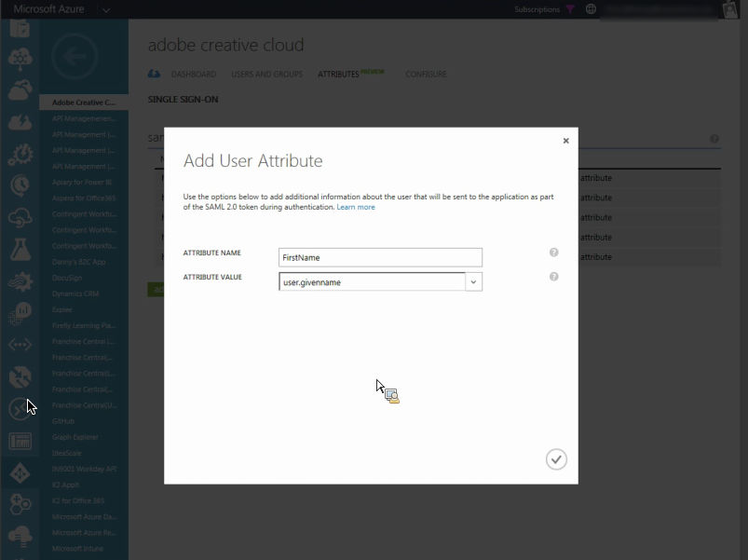Open flask machine learning sidebar icon
The height and width of the screenshot is (560, 748).
click(x=20, y=250)
